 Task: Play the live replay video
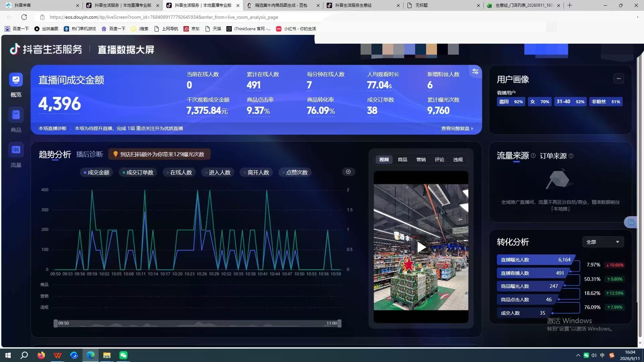pos(421,247)
